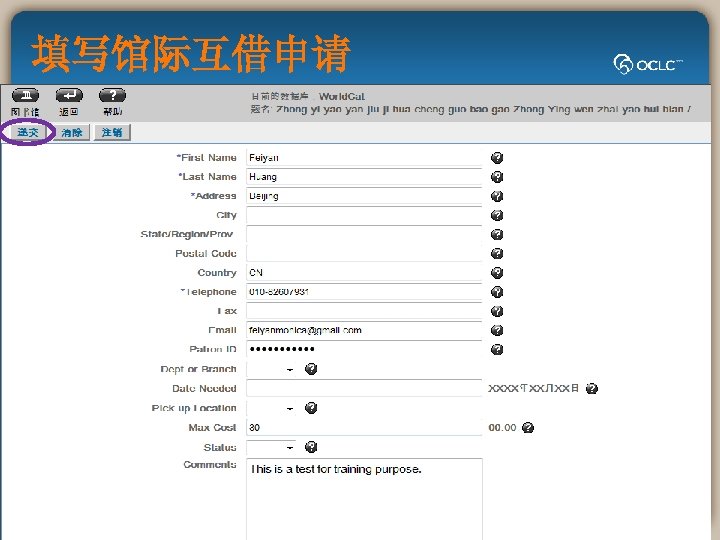Open help icon beside Address field
Image resolution: width=720 pixels, height=540 pixels.
tap(497, 196)
